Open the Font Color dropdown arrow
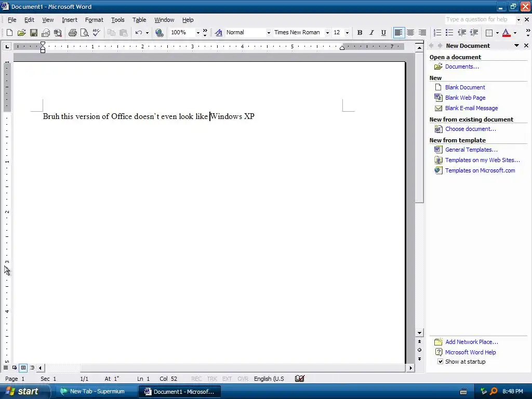532x399 pixels. [515, 33]
